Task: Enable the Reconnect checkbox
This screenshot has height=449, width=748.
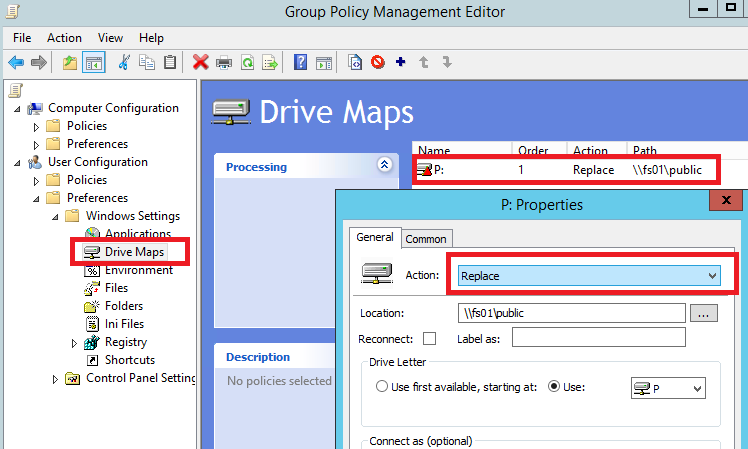Action: click(x=429, y=338)
